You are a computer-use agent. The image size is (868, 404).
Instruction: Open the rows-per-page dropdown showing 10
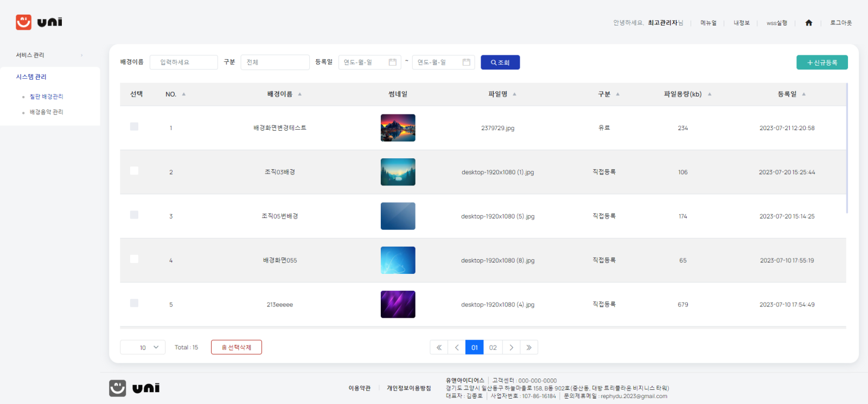[x=143, y=348]
